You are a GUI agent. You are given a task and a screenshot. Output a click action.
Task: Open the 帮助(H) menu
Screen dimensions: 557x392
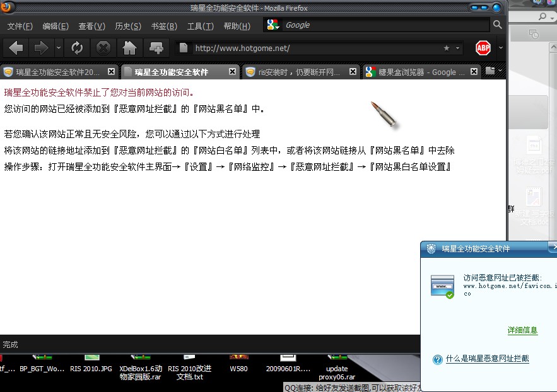[x=237, y=26]
